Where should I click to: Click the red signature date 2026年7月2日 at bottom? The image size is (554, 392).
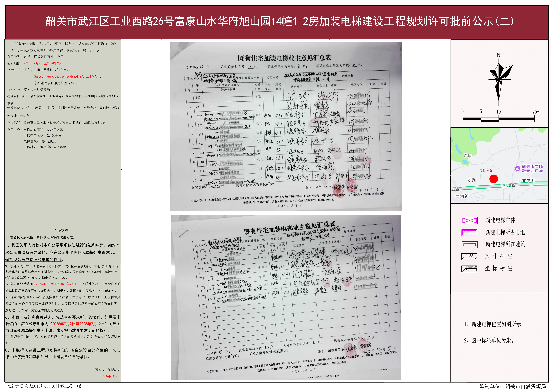pyautogui.click(x=111, y=376)
